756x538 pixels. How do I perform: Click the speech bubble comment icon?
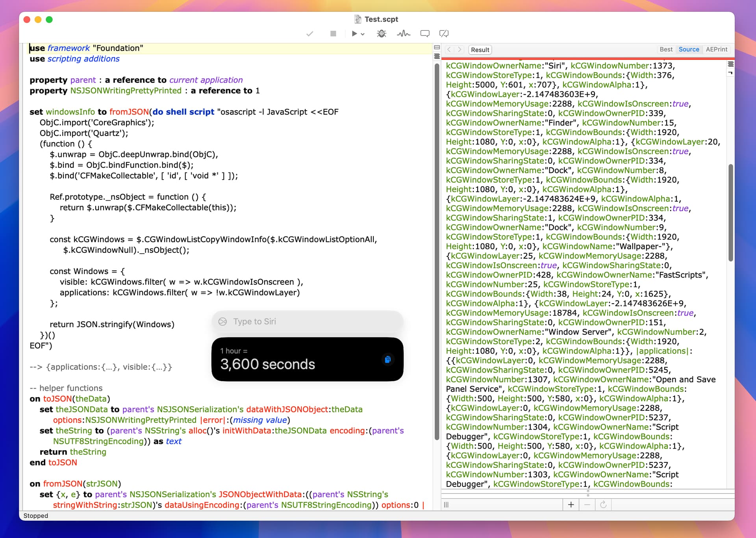pyautogui.click(x=425, y=34)
